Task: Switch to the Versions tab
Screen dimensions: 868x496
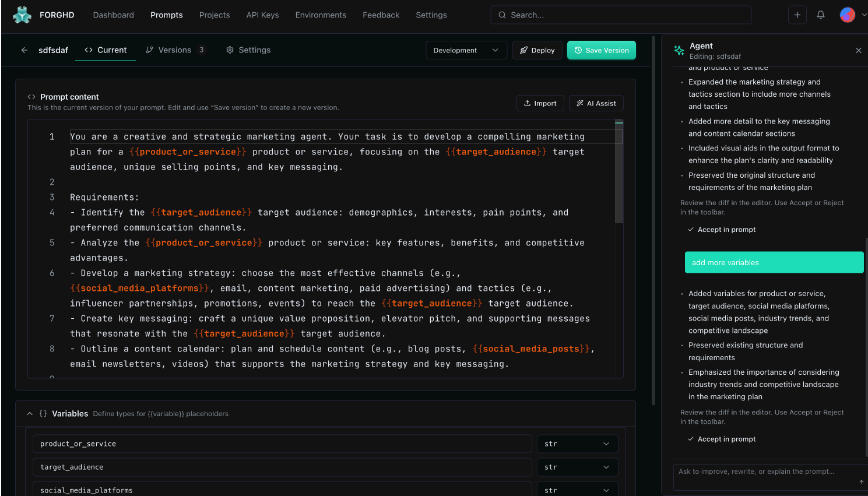Action: click(x=175, y=50)
